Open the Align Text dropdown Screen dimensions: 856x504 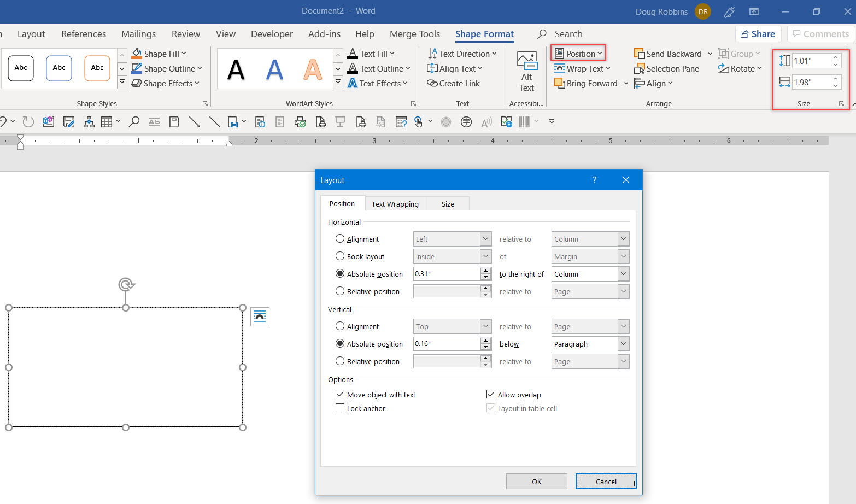pyautogui.click(x=455, y=68)
